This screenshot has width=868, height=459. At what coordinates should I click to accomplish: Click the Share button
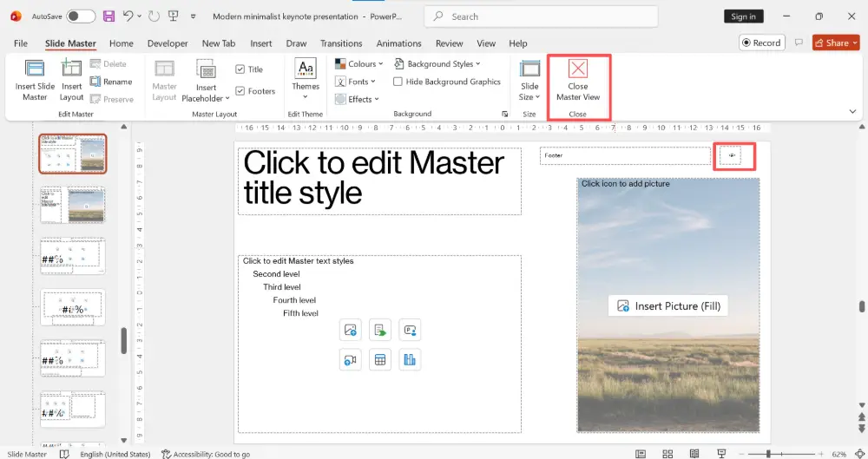[836, 43]
